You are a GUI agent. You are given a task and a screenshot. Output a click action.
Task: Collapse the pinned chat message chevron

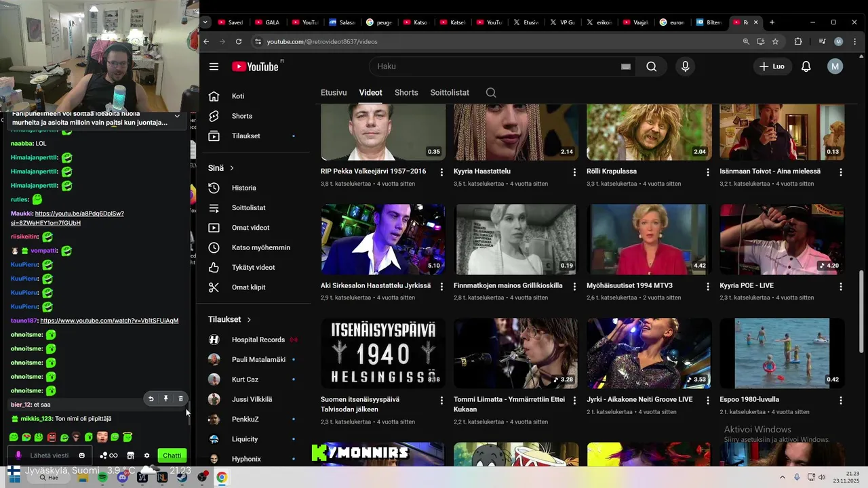pos(177,117)
